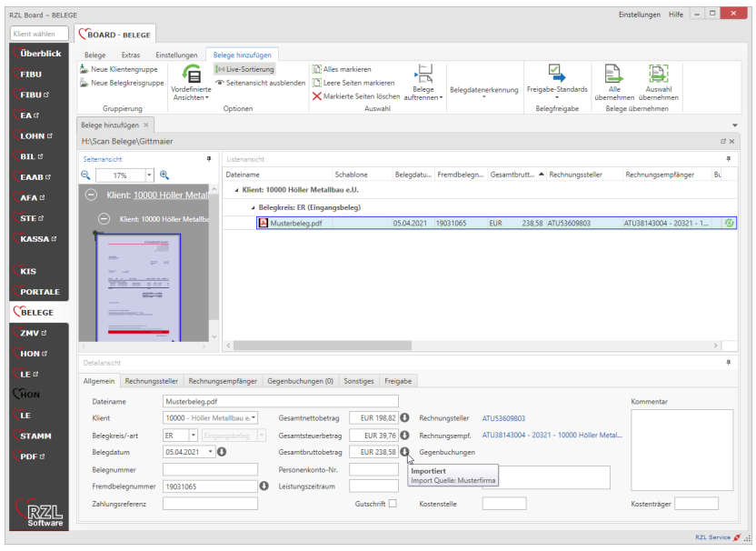Screen dimensions: 756x551
Task: Open the Extras ribbon tab
Action: point(130,55)
